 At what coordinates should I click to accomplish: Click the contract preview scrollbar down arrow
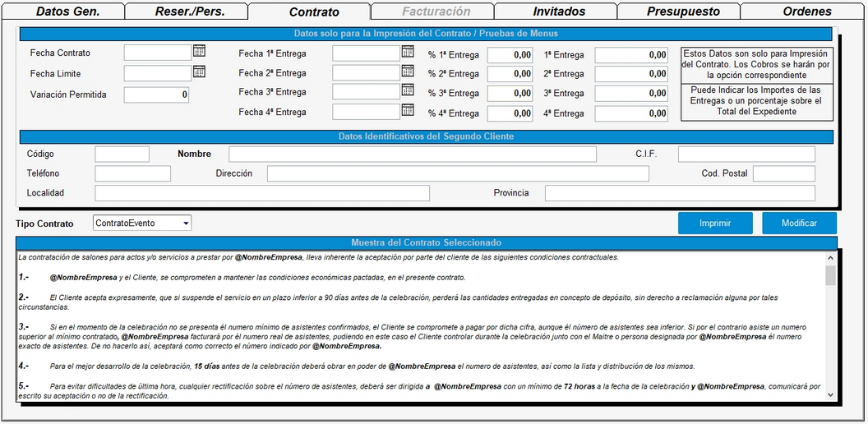(830, 394)
